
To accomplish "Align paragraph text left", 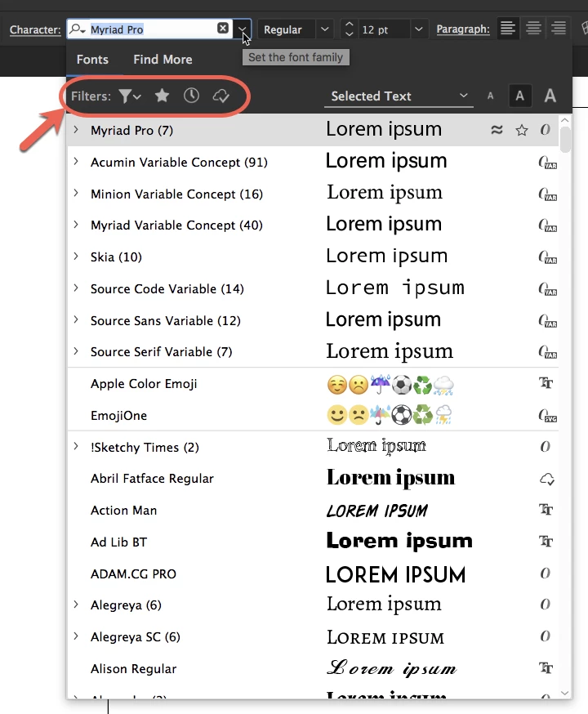I will (508, 29).
